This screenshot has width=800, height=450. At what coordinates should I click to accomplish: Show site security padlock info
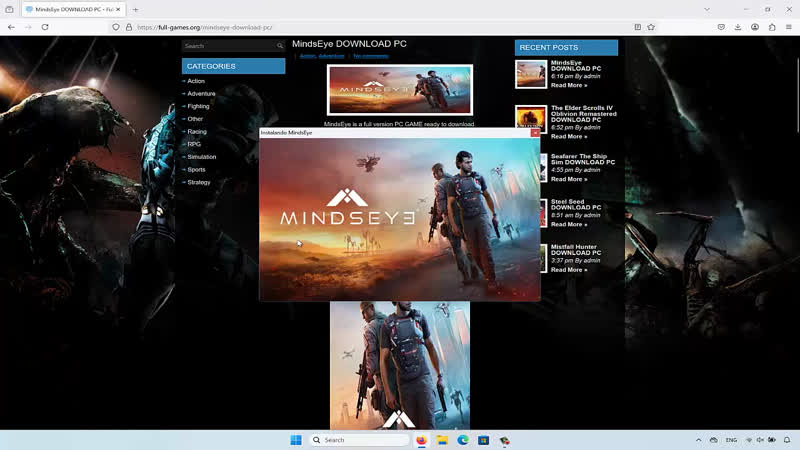[129, 27]
